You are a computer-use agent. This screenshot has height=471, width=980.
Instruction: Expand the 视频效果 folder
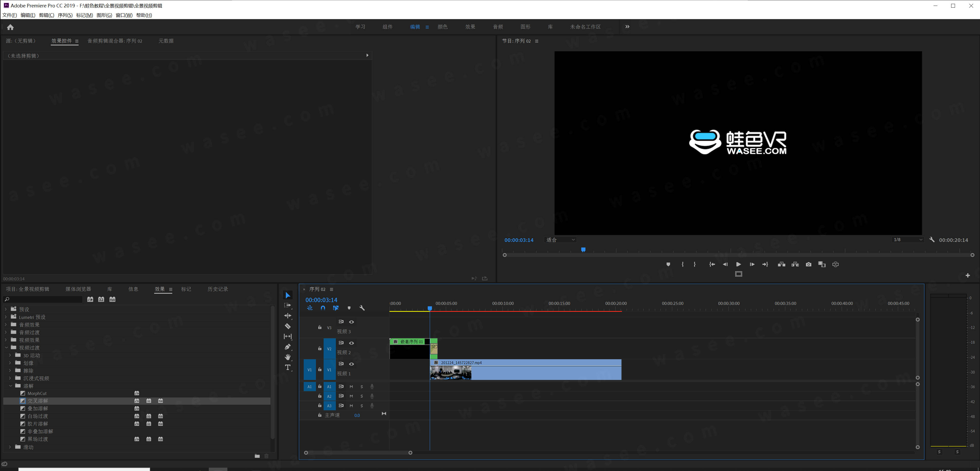tap(6, 340)
